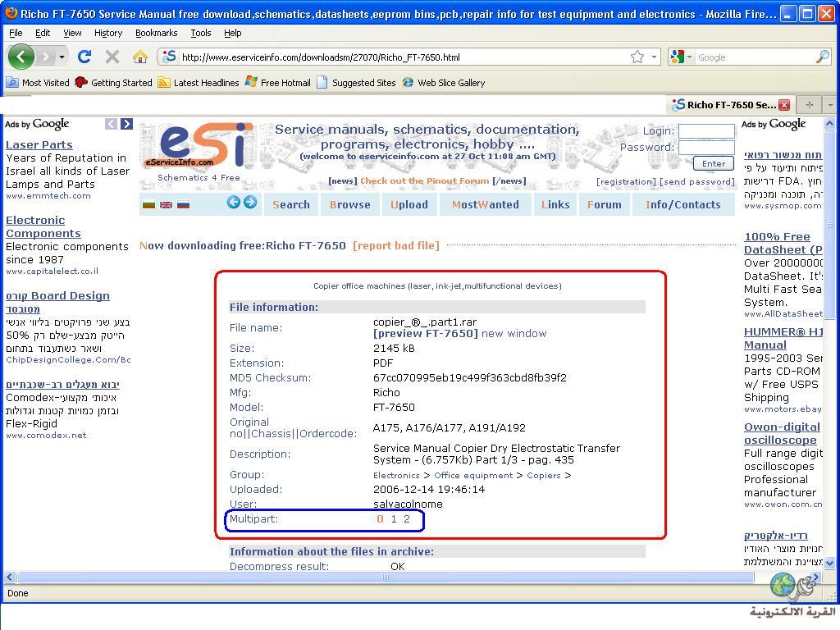Switch language with the British flag
The width and height of the screenshot is (840, 630).
click(166, 204)
